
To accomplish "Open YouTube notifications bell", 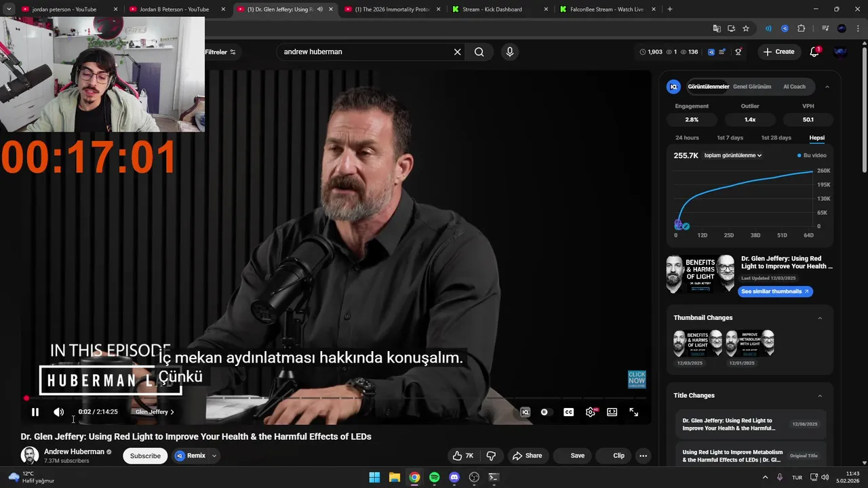I will point(815,52).
